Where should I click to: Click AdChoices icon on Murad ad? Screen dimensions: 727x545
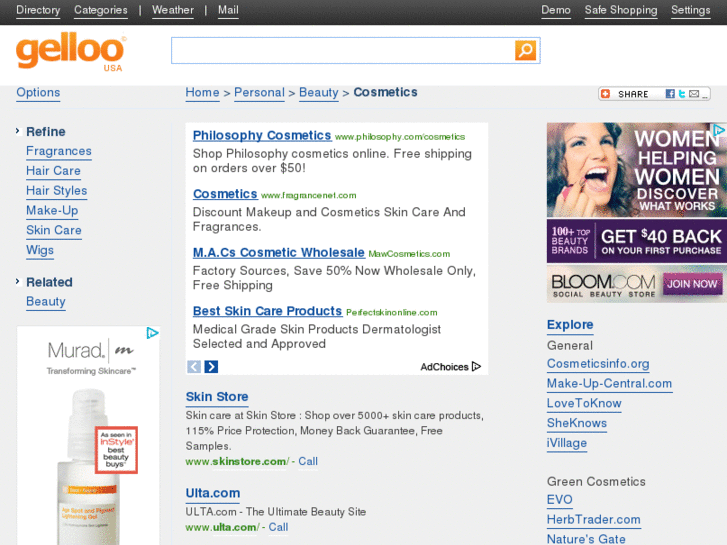click(x=153, y=333)
